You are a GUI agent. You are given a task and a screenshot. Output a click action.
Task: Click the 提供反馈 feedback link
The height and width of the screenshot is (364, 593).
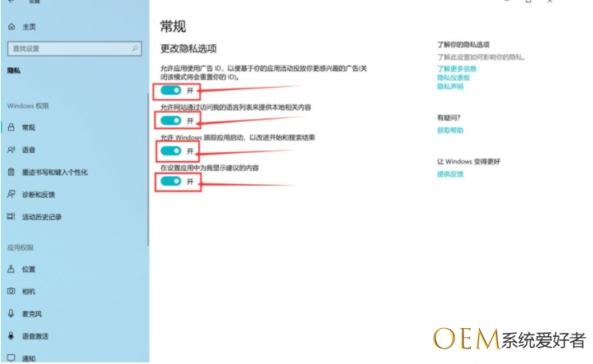pos(450,174)
